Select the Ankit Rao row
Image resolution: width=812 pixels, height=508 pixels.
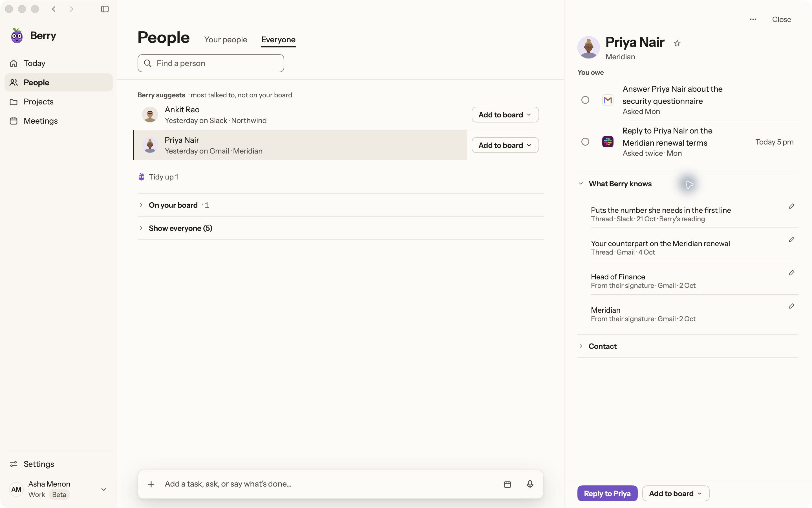pos(300,115)
